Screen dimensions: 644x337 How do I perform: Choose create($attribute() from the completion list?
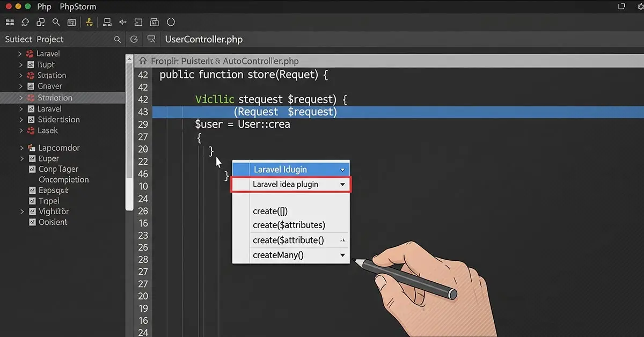point(288,240)
